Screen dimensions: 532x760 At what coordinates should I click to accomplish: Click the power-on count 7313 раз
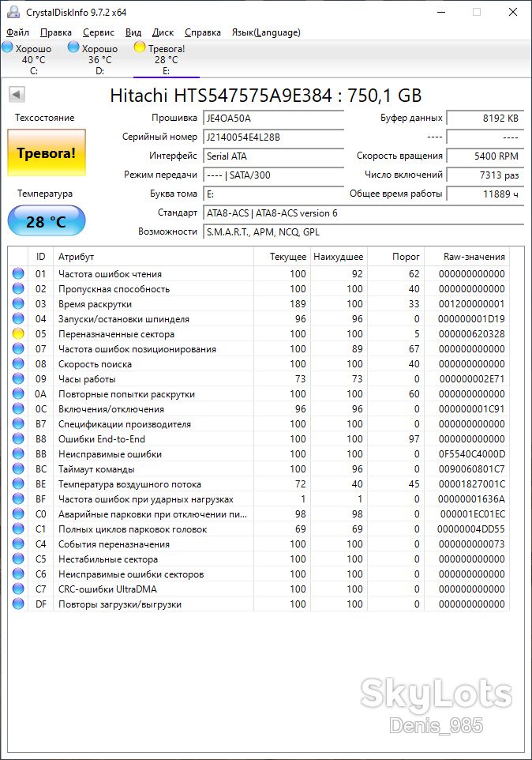(x=485, y=175)
